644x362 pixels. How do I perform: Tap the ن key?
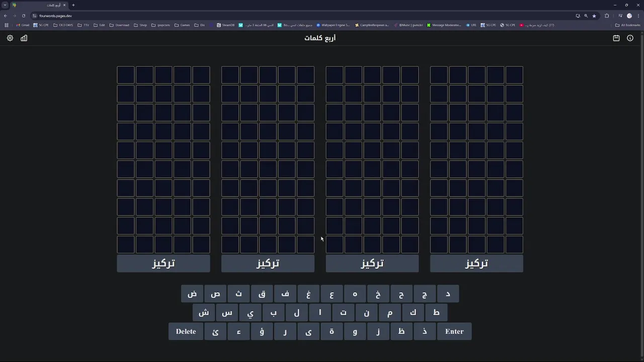click(366, 313)
